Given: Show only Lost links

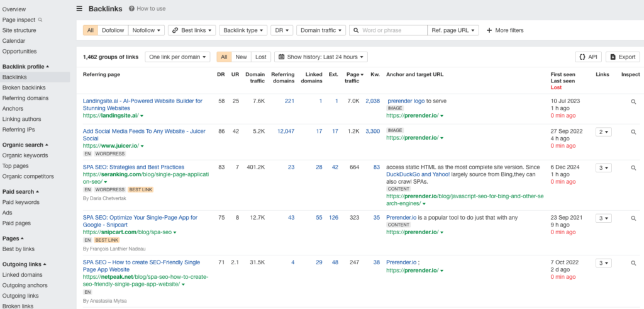Looking at the screenshot, I should point(261,57).
